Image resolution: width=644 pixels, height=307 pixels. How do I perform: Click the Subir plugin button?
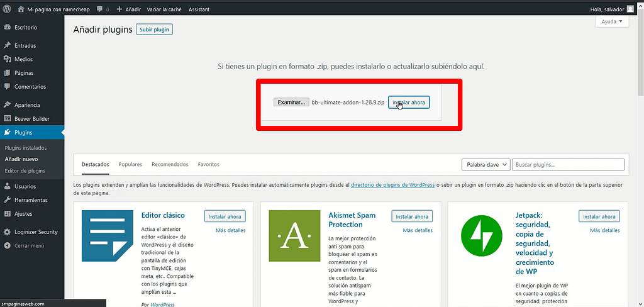[x=155, y=30]
